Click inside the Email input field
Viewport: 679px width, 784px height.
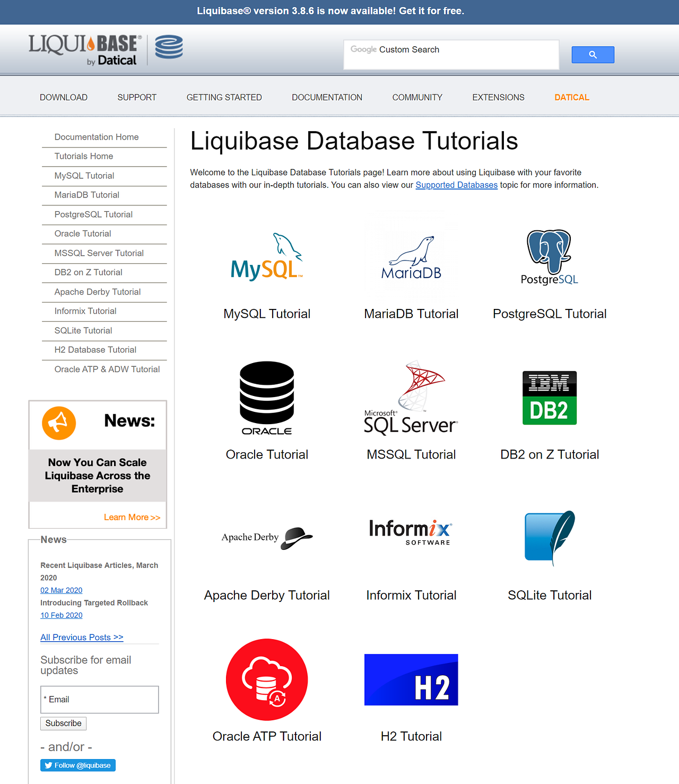click(99, 700)
